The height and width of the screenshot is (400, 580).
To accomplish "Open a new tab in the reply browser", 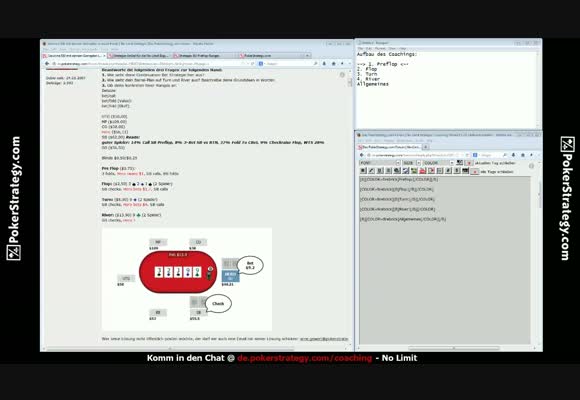I will pyautogui.click(x=426, y=147).
